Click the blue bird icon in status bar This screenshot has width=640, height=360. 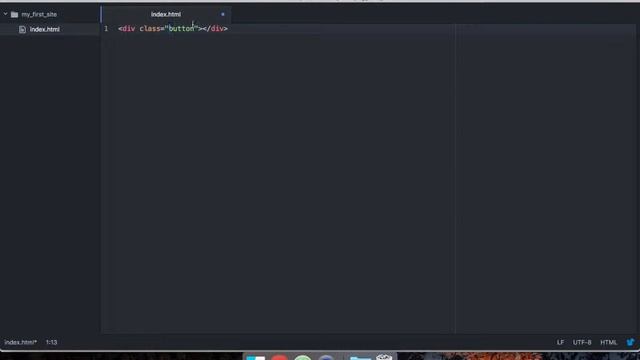pos(631,342)
